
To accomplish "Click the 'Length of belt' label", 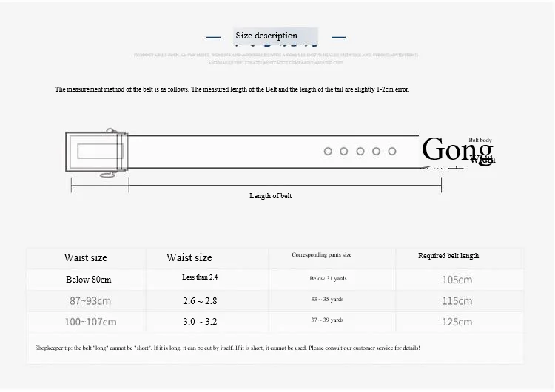I will 270,196.
